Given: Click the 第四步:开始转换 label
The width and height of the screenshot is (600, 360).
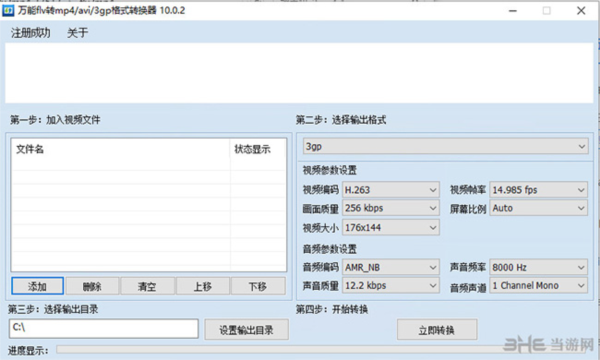Looking at the screenshot, I should [x=332, y=309].
